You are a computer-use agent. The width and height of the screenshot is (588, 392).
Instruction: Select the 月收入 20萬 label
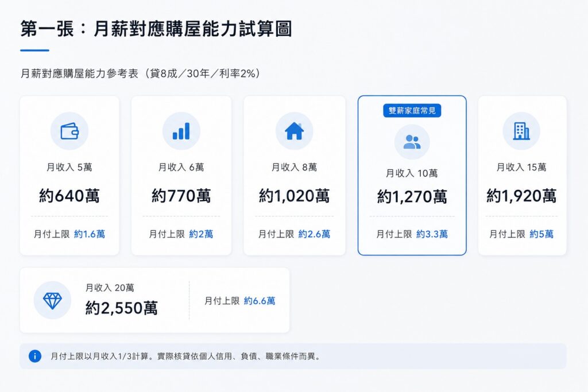coord(110,288)
